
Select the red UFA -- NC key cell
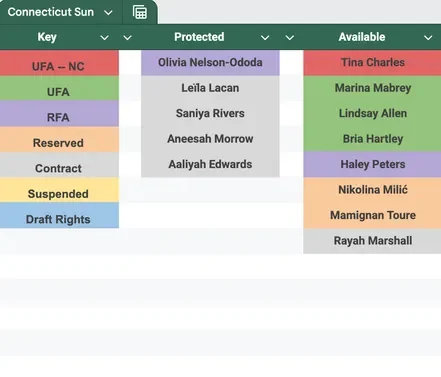tap(59, 63)
